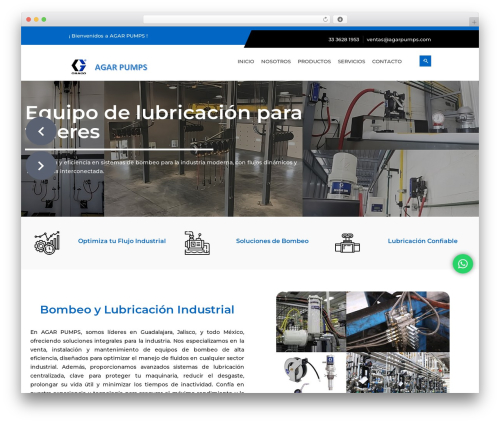Click the pump machine icon
Viewport: 500px width, 423px height.
[197, 243]
